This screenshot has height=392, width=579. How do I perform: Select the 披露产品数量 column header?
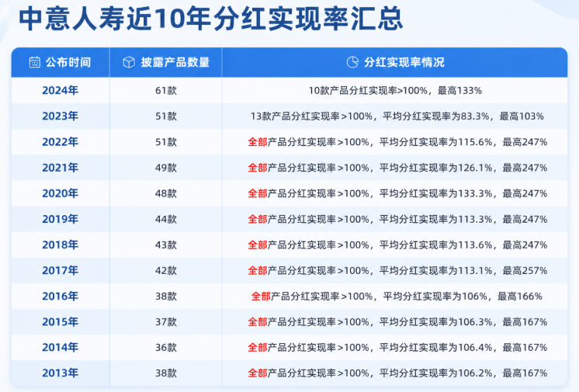pos(166,62)
